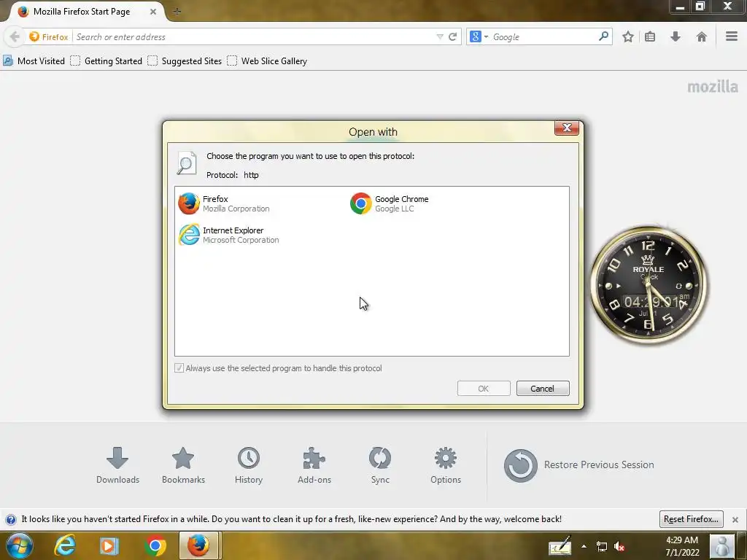Go to the Home page icon
Screen dimensions: 747x560
[701, 36]
